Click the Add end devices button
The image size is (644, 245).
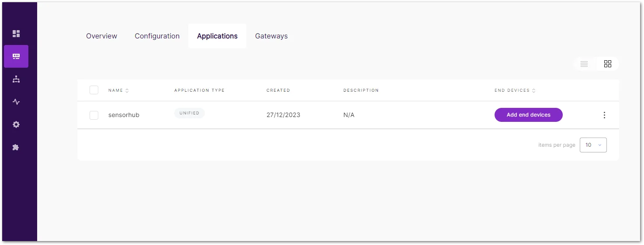pyautogui.click(x=529, y=115)
